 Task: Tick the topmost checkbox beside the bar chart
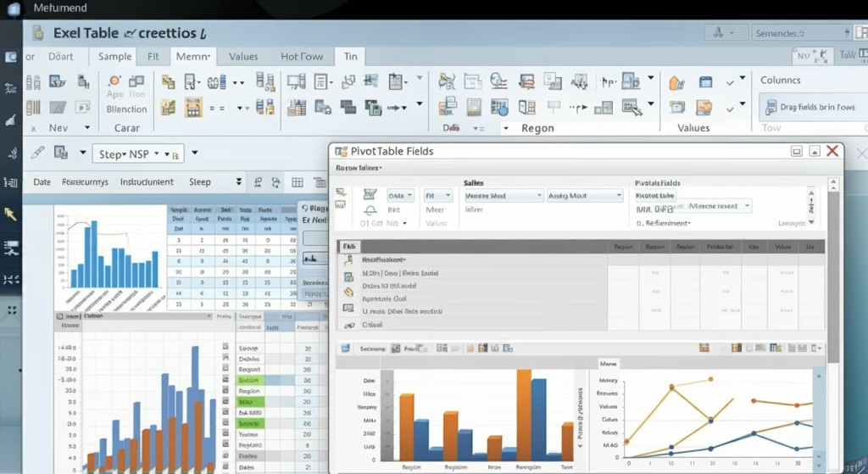pyautogui.click(x=225, y=348)
